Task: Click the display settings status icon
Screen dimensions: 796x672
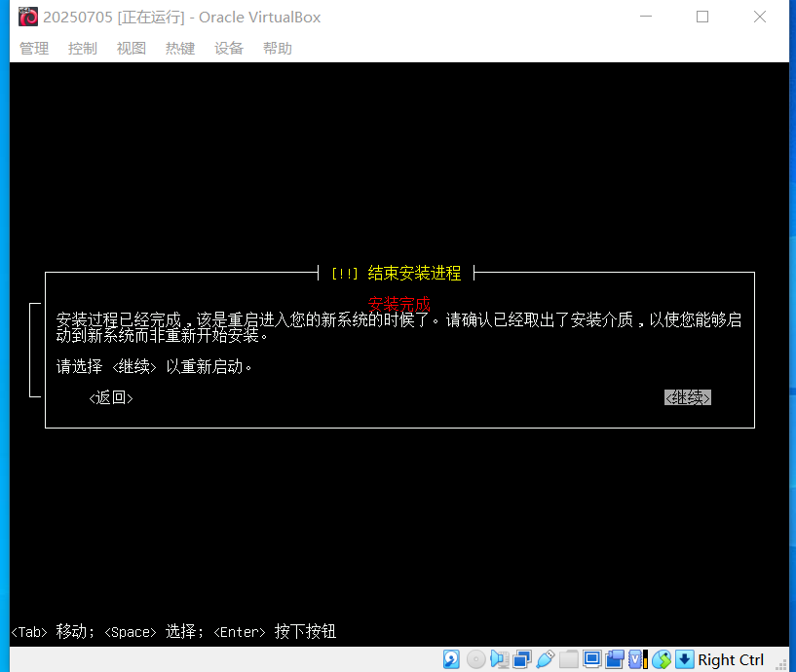Action: (x=591, y=659)
